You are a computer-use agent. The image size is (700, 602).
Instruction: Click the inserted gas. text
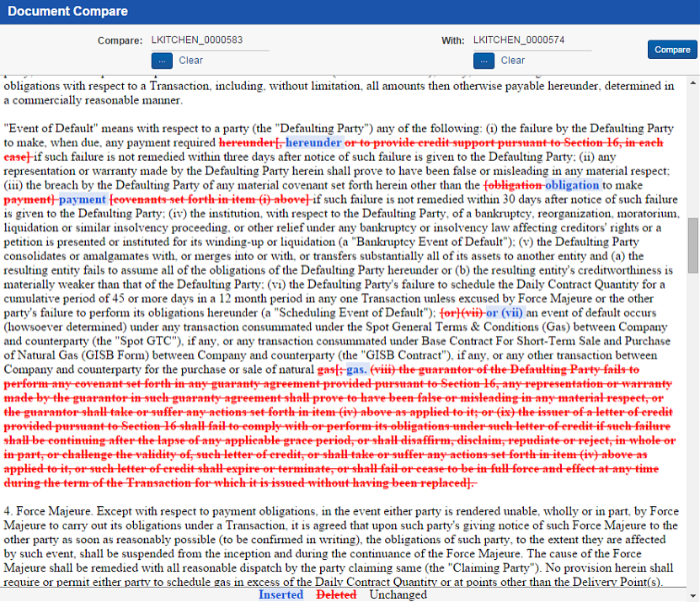pos(357,368)
